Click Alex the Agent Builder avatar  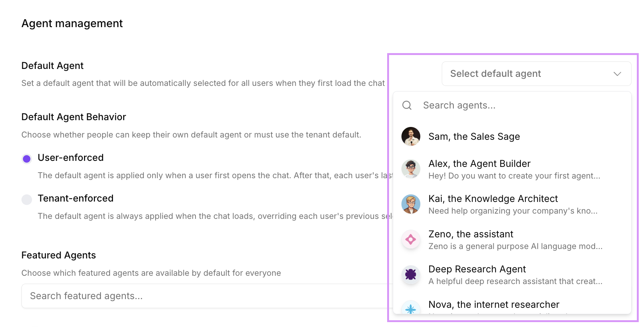(x=411, y=169)
